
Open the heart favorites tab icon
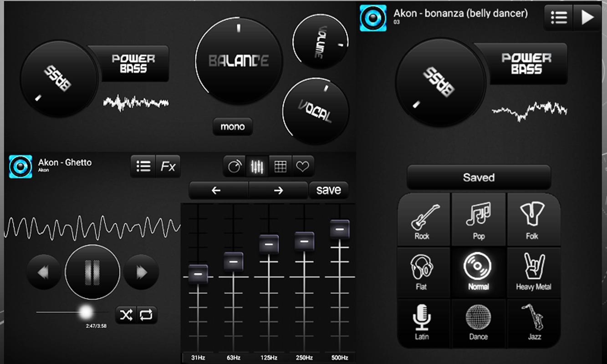[303, 167]
